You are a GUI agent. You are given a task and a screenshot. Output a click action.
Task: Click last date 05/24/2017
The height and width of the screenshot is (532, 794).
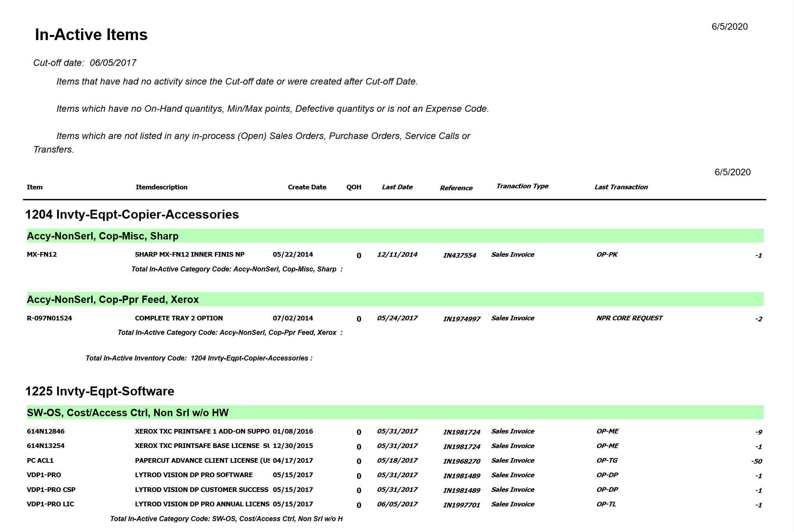397,318
